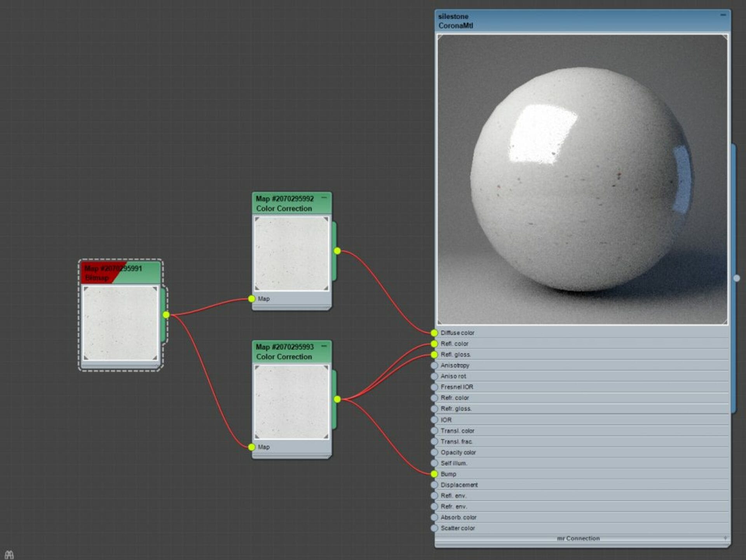The image size is (746, 560).
Task: Click the Refl. gloss. input socket
Action: pyautogui.click(x=434, y=355)
